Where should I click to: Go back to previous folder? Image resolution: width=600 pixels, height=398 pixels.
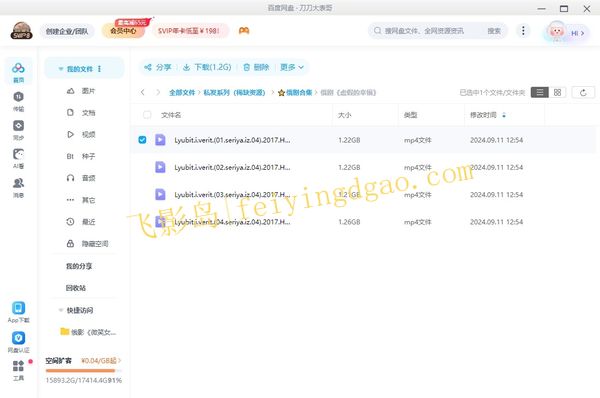[142, 92]
